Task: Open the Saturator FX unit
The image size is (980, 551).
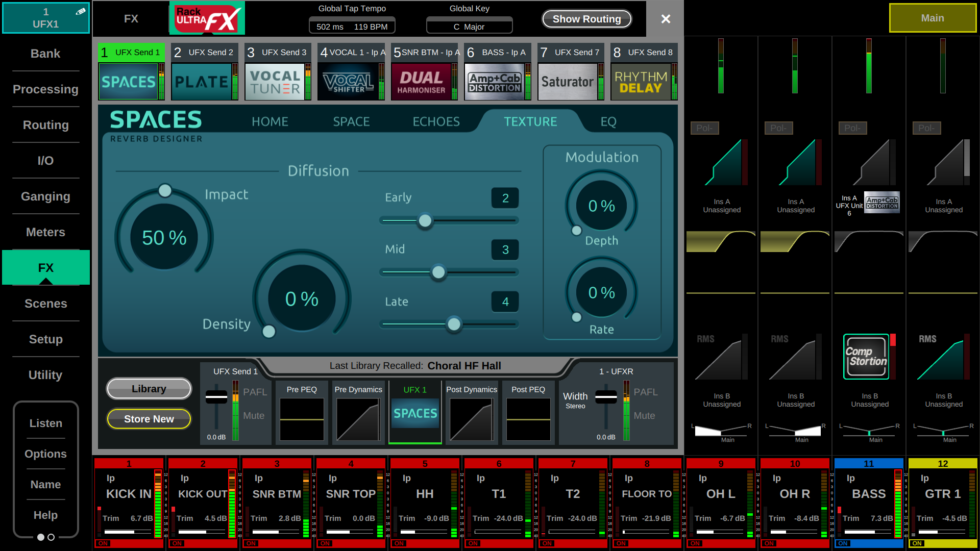Action: click(568, 82)
